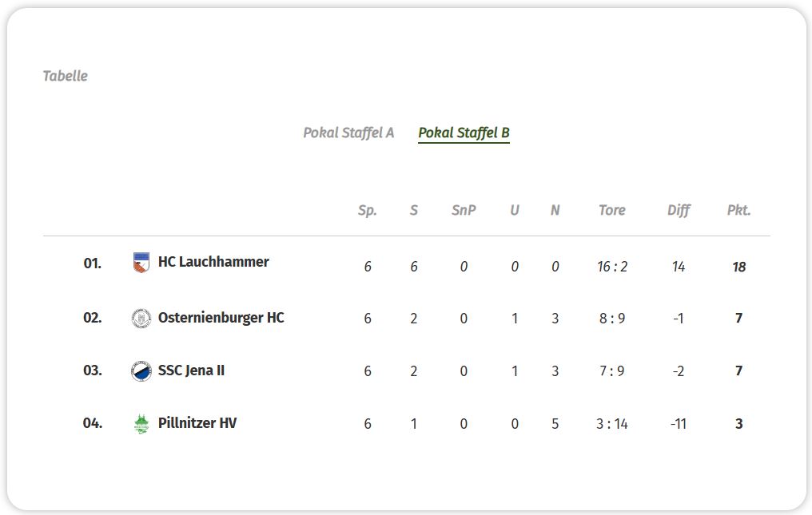Viewport: 812px width, 515px height.
Task: Click HC Lauchhammer's 18 points value
Action: point(738,267)
